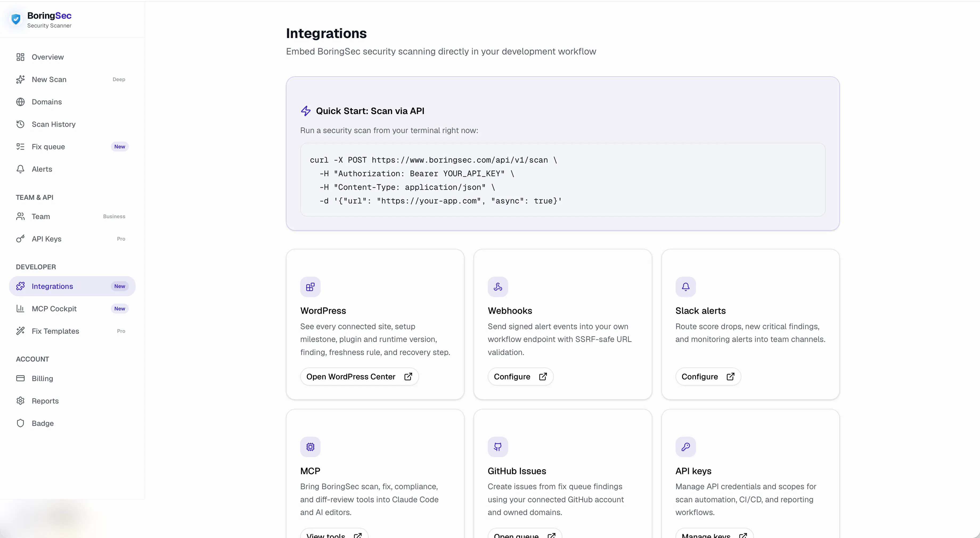Click the Quick Start lightning bolt icon
This screenshot has width=980, height=538.
pyautogui.click(x=306, y=111)
